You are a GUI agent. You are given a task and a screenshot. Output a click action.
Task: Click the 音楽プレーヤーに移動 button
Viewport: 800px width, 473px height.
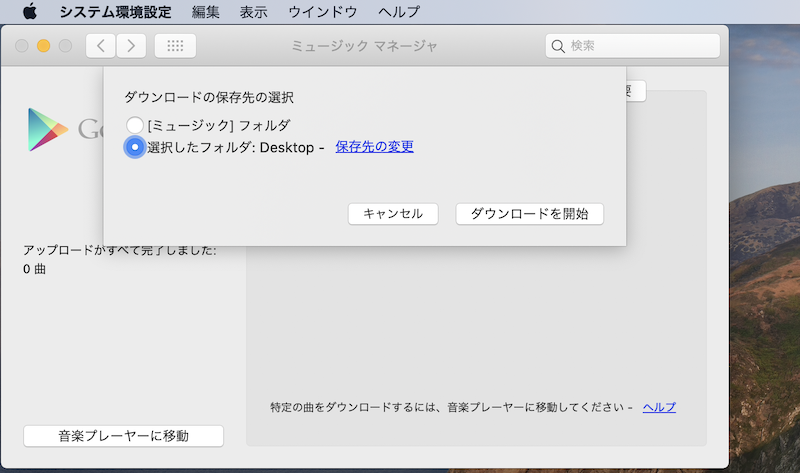point(123,436)
